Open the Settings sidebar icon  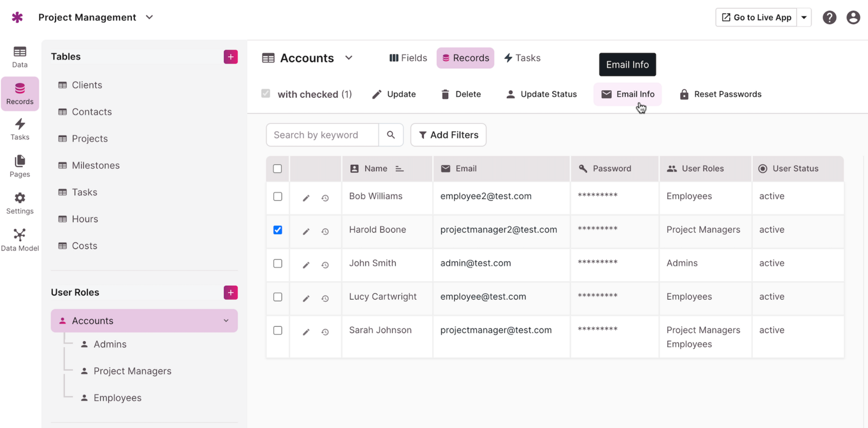pyautogui.click(x=19, y=204)
